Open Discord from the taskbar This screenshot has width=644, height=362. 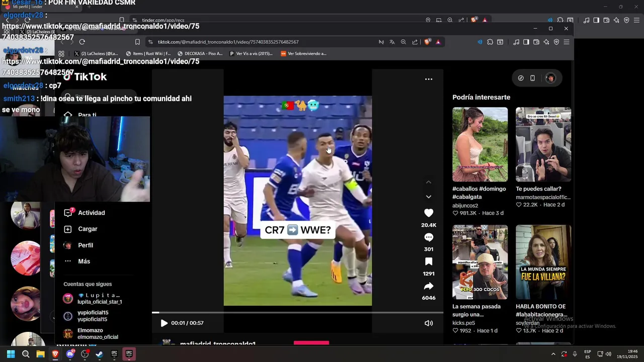[x=70, y=354]
